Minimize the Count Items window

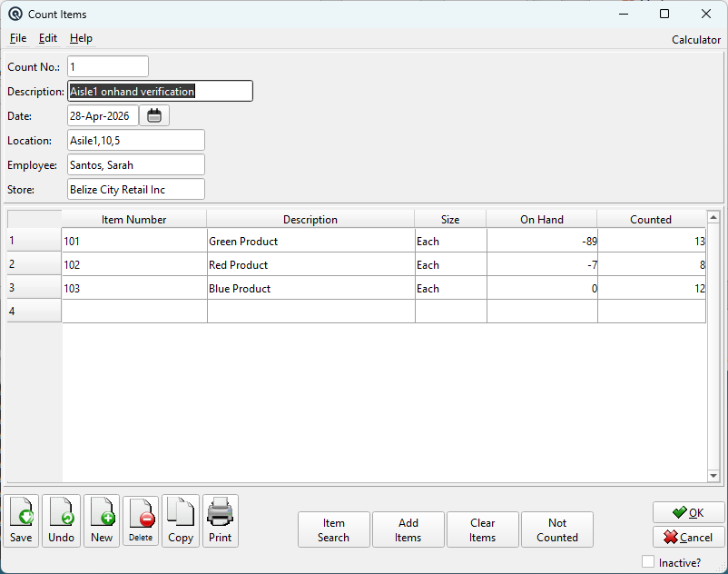click(x=624, y=14)
